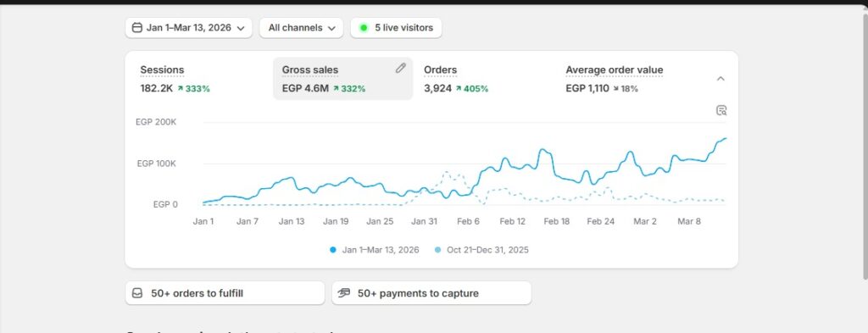
Task: Click the dashed comparison line peak near Feb 3
Action: pyautogui.click(x=446, y=173)
